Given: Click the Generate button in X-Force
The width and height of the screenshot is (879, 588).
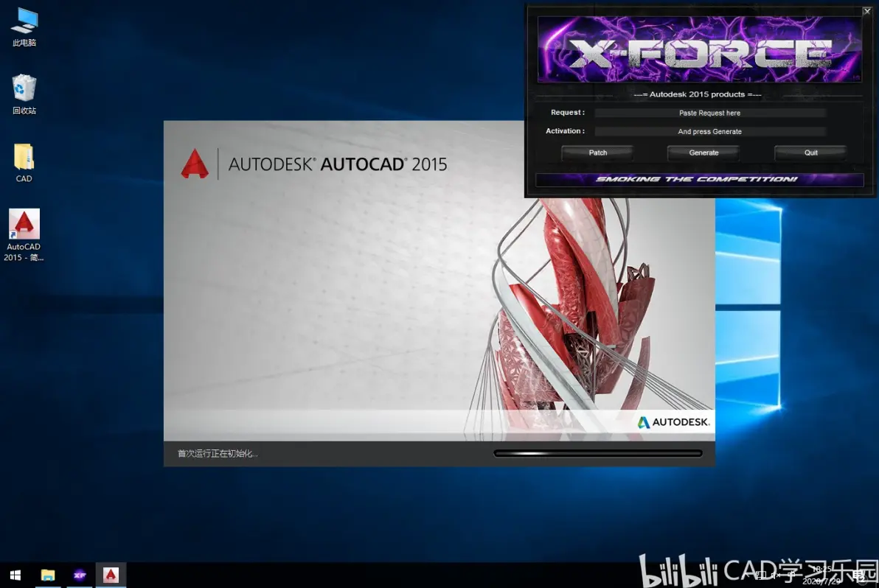Looking at the screenshot, I should click(x=703, y=153).
